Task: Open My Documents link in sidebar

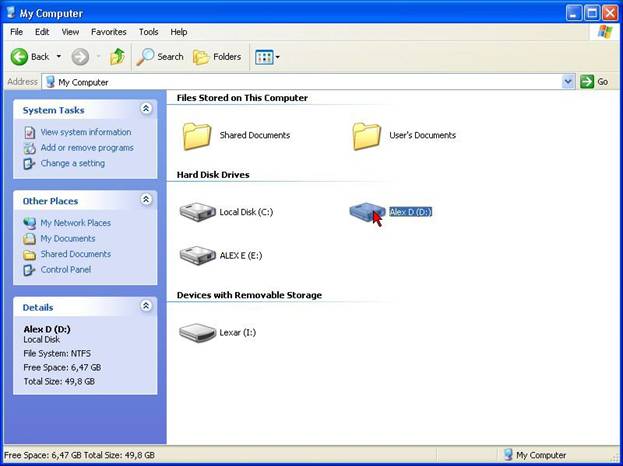Action: coord(68,238)
